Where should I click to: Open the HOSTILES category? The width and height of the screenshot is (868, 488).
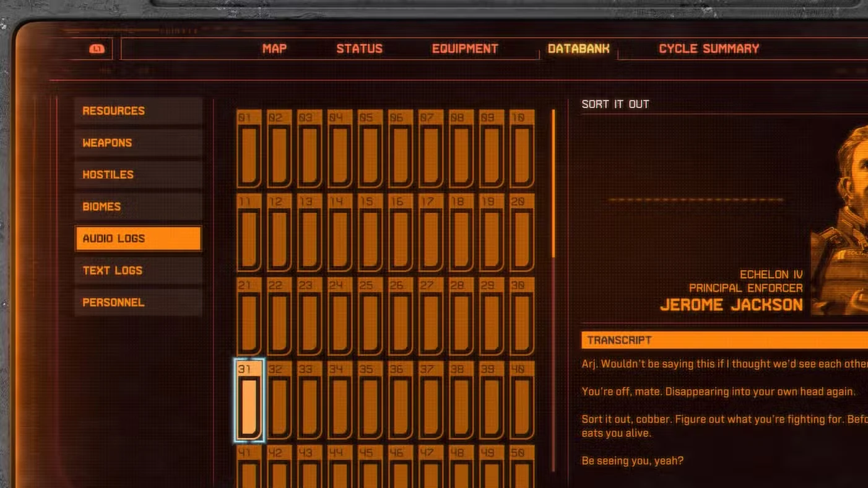(139, 175)
